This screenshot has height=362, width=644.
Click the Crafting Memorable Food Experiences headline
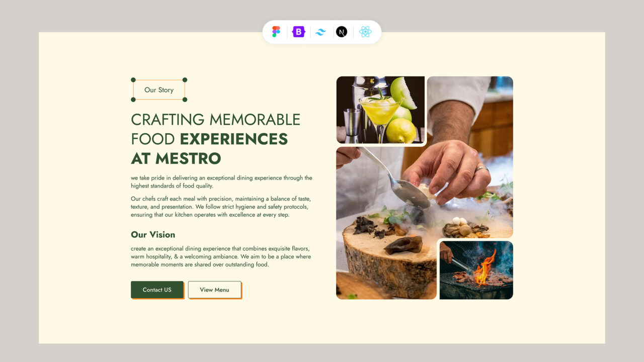(x=215, y=139)
